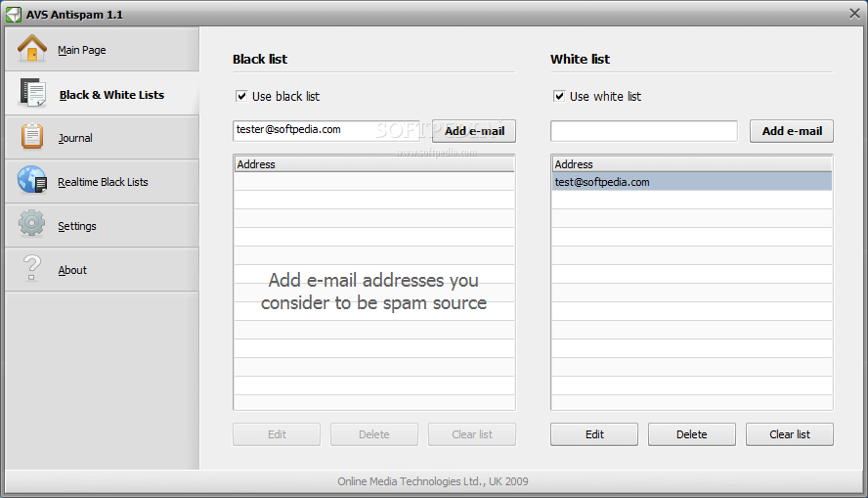Delete the selected white list address
The width and height of the screenshot is (868, 498).
pos(692,434)
